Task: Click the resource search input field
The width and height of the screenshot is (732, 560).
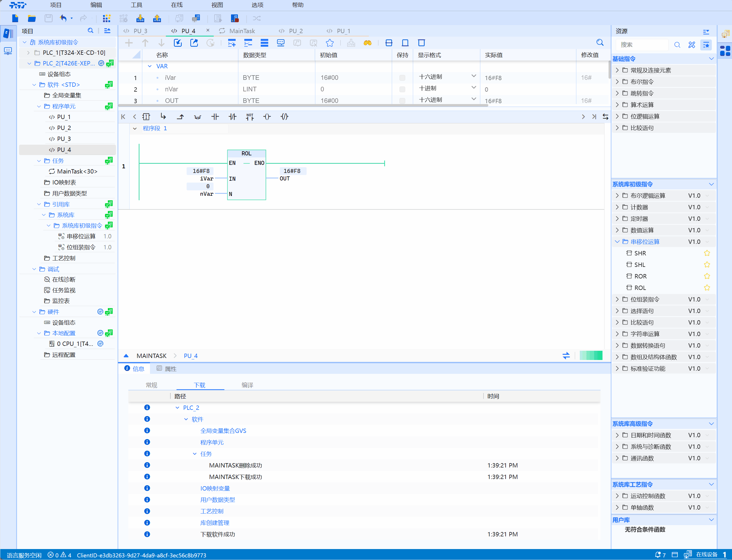Action: [642, 45]
